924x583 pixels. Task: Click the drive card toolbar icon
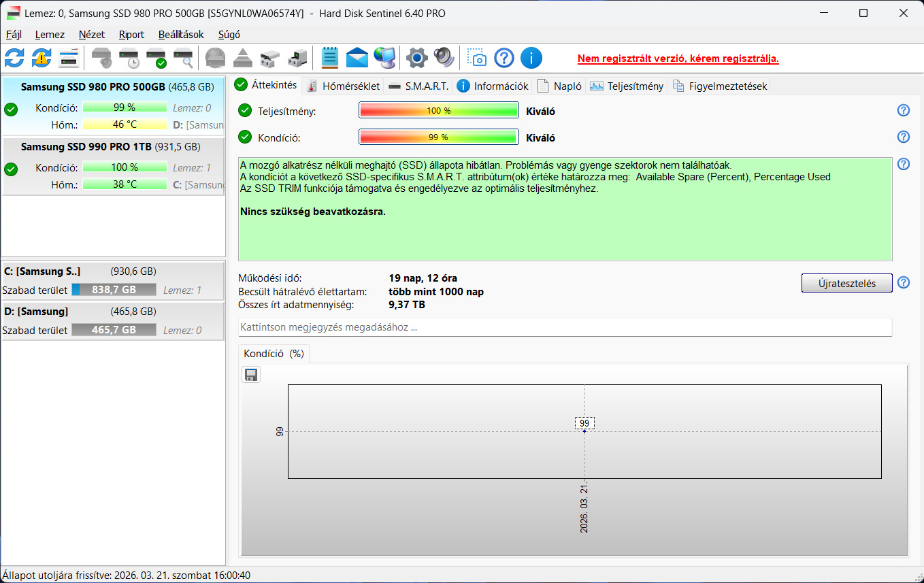click(x=269, y=58)
